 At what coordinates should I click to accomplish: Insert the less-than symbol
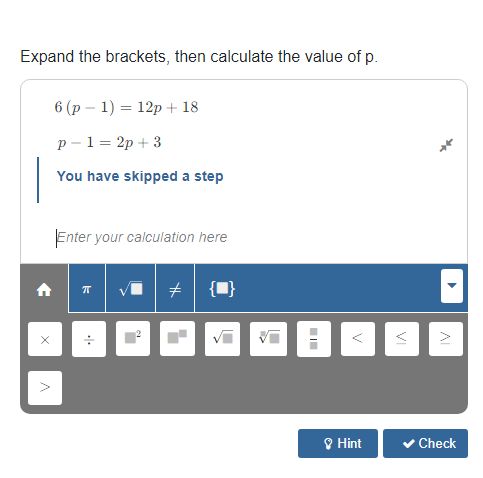click(x=358, y=339)
